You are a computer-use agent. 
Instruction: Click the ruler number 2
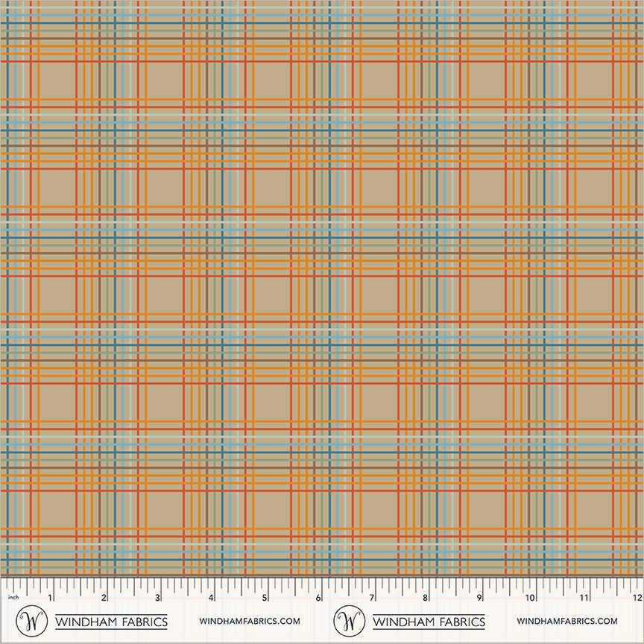click(104, 598)
